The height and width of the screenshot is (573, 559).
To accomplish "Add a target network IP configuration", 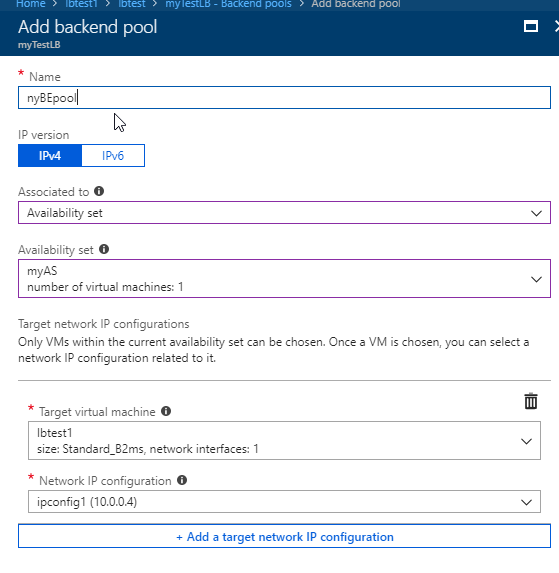I will pos(284,536).
